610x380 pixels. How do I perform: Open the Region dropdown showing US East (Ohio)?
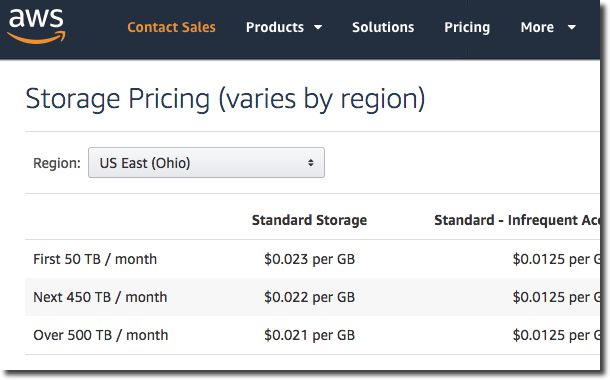click(206, 163)
